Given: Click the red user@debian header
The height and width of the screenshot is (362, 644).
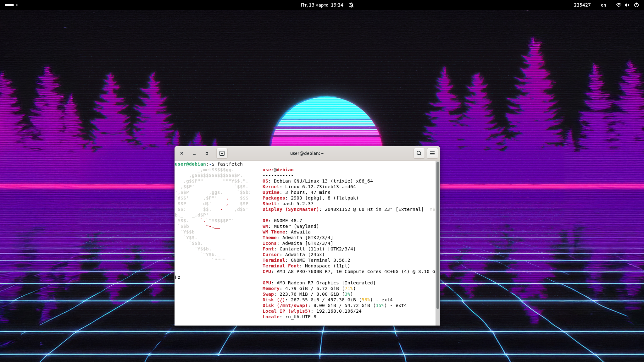Looking at the screenshot, I should point(278,170).
